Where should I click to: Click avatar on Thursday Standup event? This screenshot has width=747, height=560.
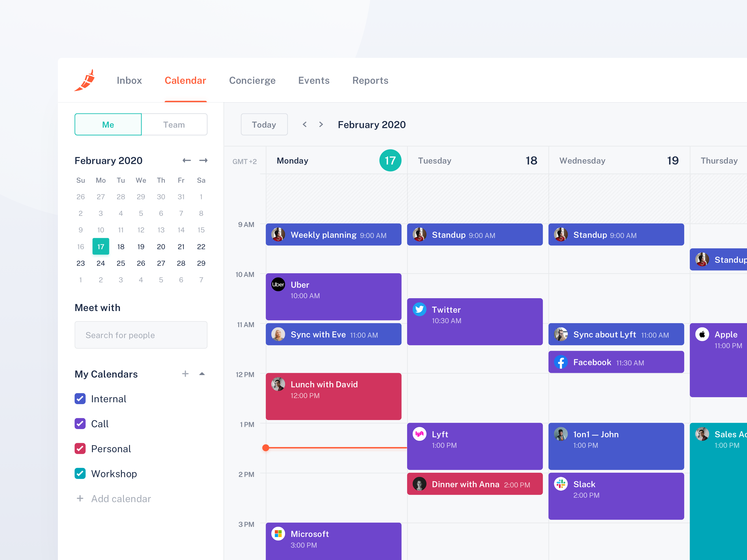(702, 259)
